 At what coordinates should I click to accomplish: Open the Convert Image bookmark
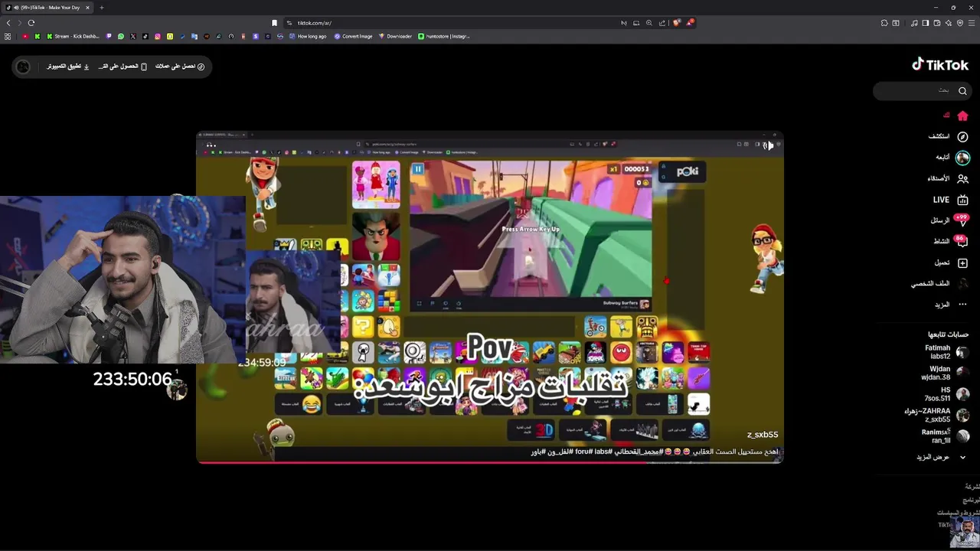(353, 36)
